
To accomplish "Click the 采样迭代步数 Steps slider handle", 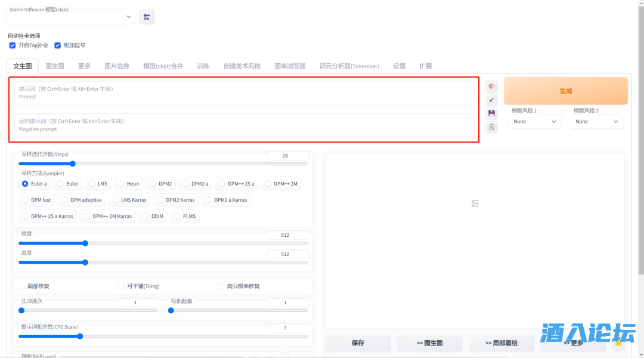I will point(73,163).
